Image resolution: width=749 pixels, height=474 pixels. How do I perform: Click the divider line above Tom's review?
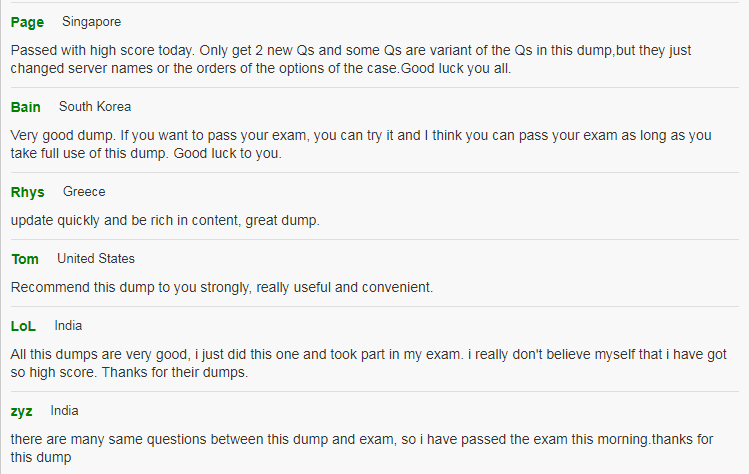point(374,239)
